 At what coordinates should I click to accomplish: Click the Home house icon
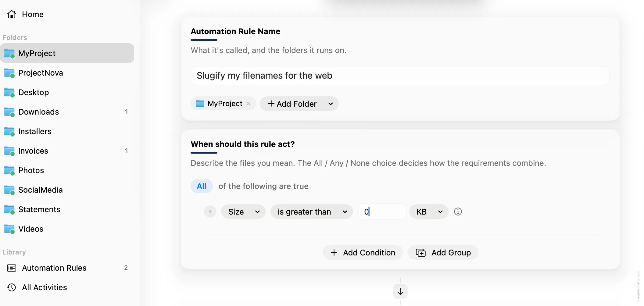[12, 14]
